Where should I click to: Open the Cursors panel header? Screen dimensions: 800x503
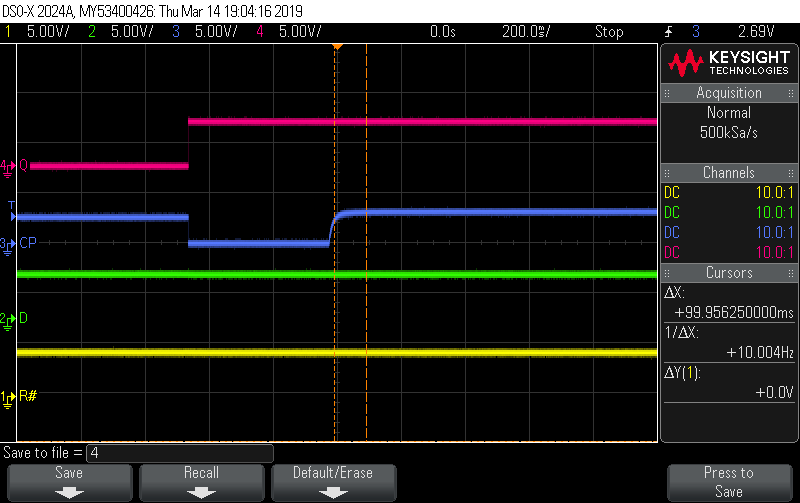tap(729, 273)
